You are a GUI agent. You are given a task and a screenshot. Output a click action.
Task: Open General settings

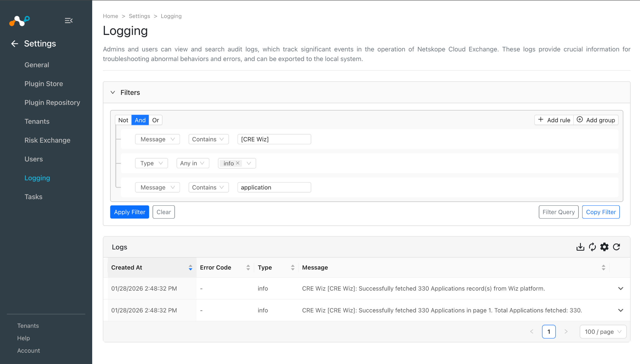pos(37,65)
